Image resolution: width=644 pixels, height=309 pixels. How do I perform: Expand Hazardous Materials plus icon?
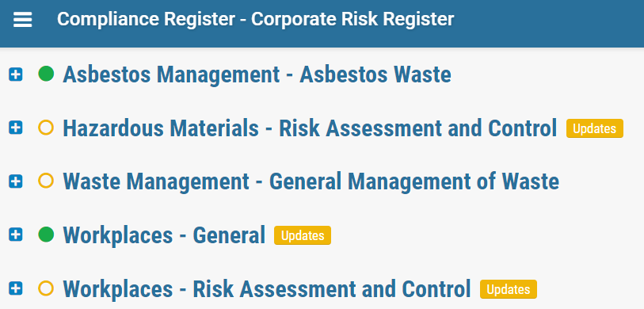[x=16, y=128]
